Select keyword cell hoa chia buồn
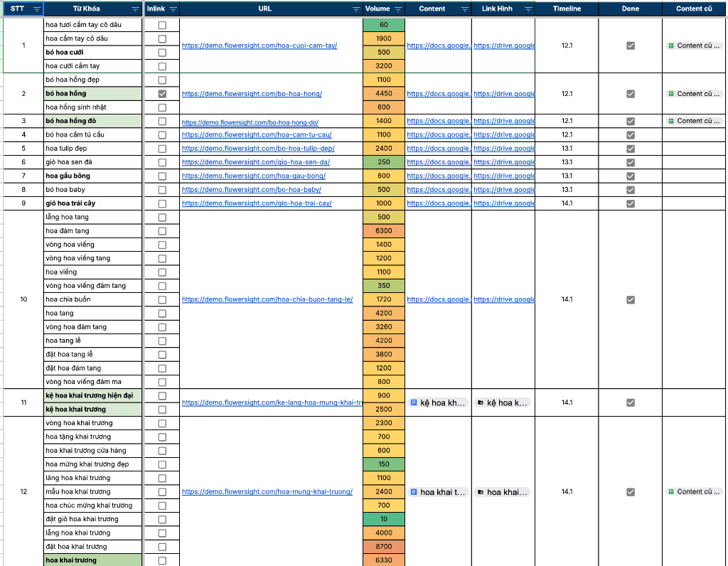728x566 pixels. pyautogui.click(x=93, y=299)
